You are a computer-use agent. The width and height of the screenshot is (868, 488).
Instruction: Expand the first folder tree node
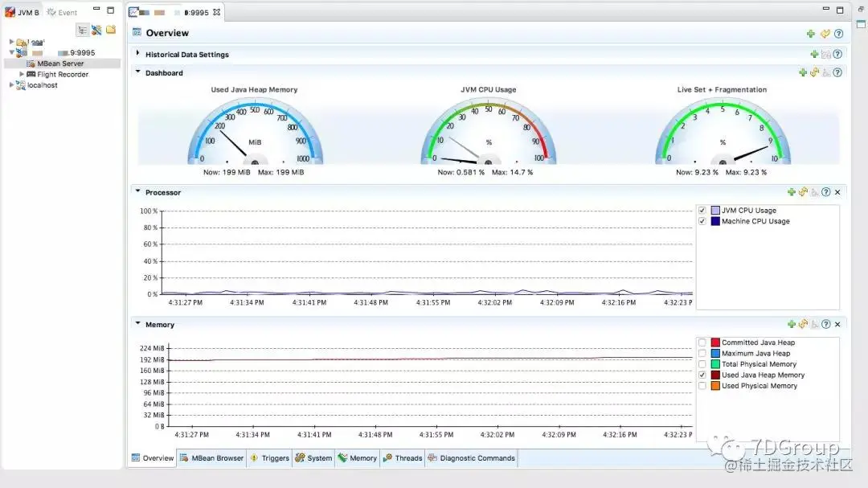coord(11,42)
